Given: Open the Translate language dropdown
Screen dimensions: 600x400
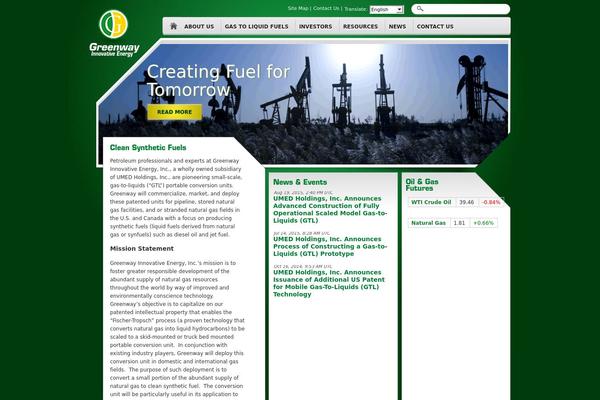Looking at the screenshot, I should click(386, 10).
